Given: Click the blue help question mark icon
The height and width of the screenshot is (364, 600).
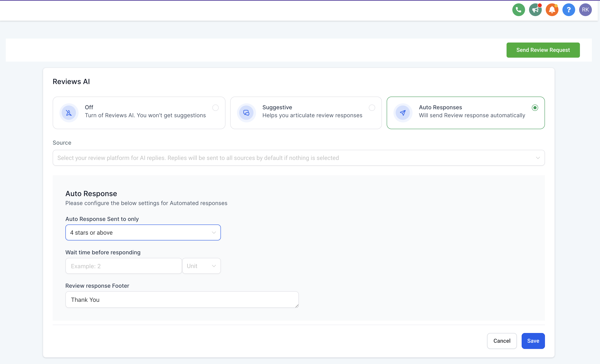Looking at the screenshot, I should [x=569, y=10].
